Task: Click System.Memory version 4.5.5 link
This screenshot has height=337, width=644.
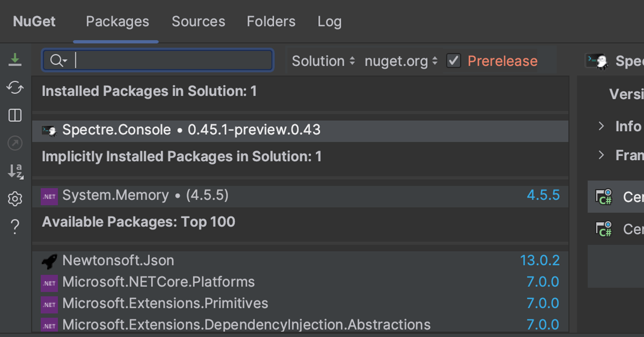Action: pyautogui.click(x=543, y=195)
